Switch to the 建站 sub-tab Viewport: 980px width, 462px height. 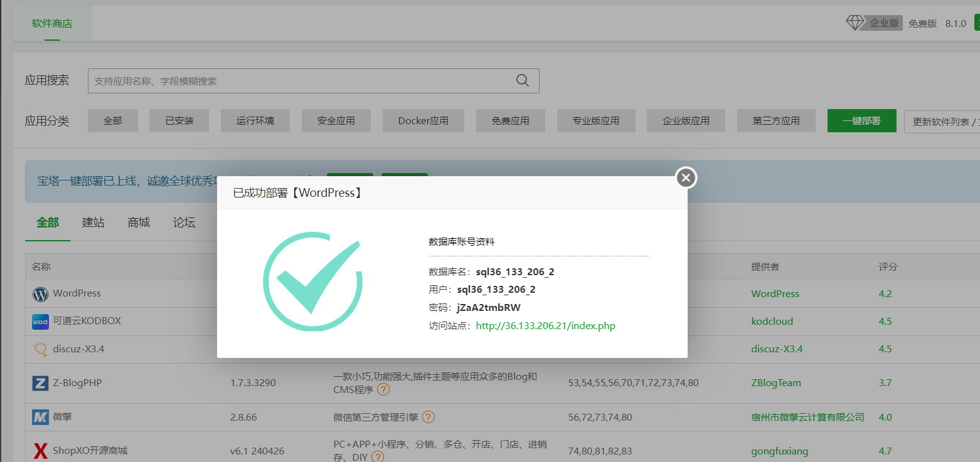93,223
